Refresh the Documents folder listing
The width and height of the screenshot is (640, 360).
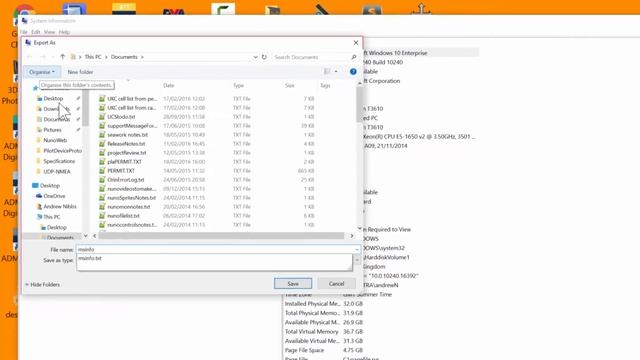[x=264, y=57]
